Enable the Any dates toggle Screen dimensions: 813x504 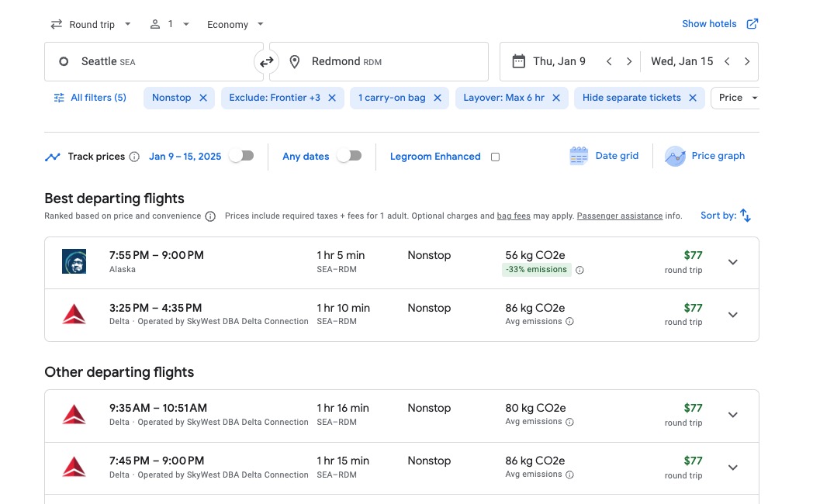349,155
